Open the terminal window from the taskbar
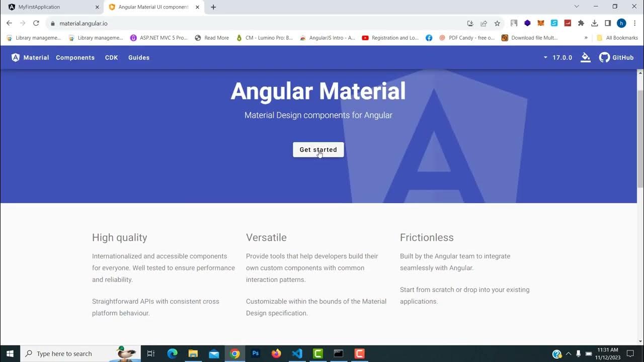Viewport: 644px width, 362px height. 339,353
